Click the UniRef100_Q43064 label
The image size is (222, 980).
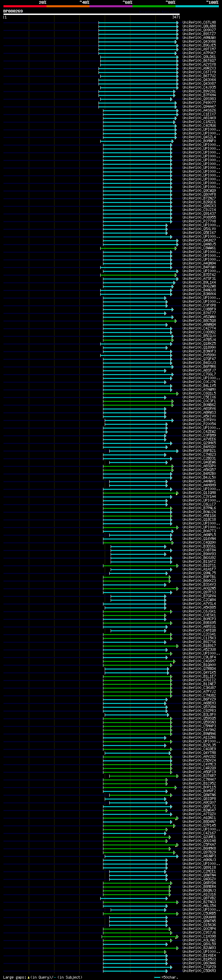point(199,80)
